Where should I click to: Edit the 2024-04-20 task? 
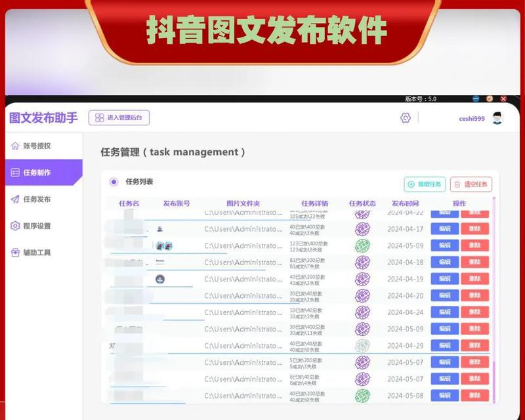(x=445, y=295)
